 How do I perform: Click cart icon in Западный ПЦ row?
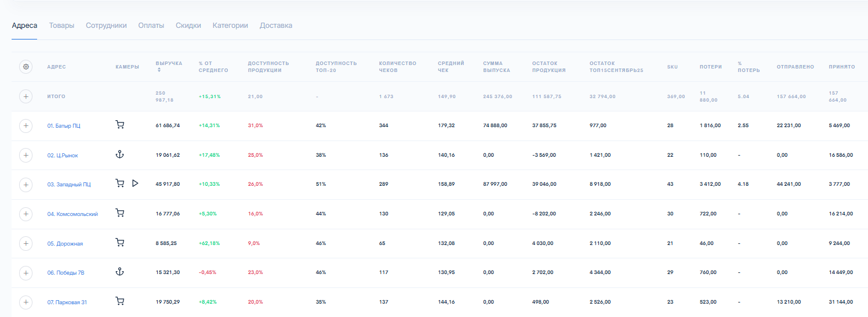(120, 183)
